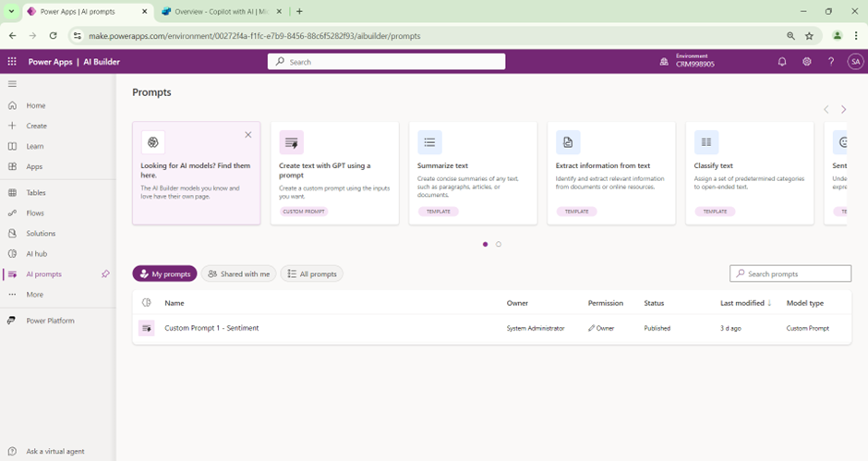Show next template cards with right arrow

(843, 110)
